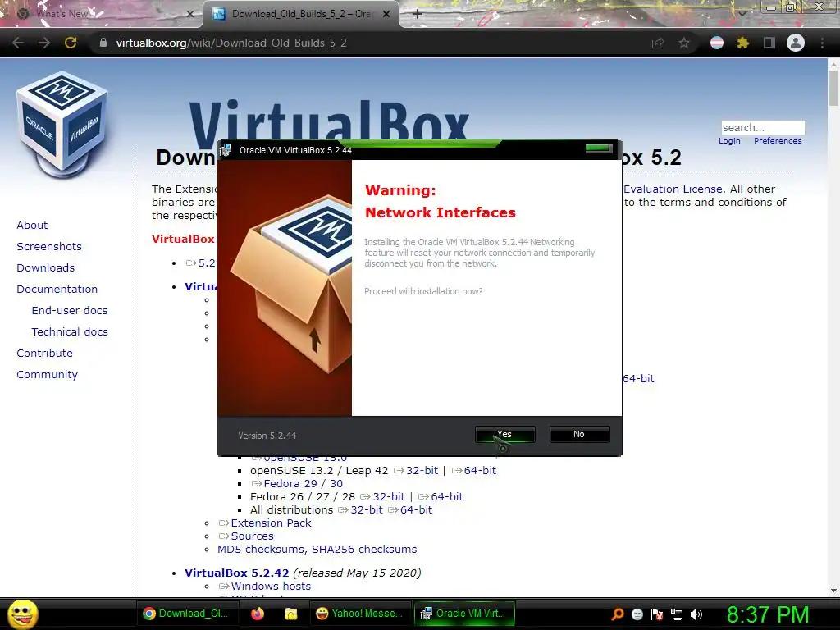Open the network tray icon
Screen dimensions: 840x630
pos(677,614)
